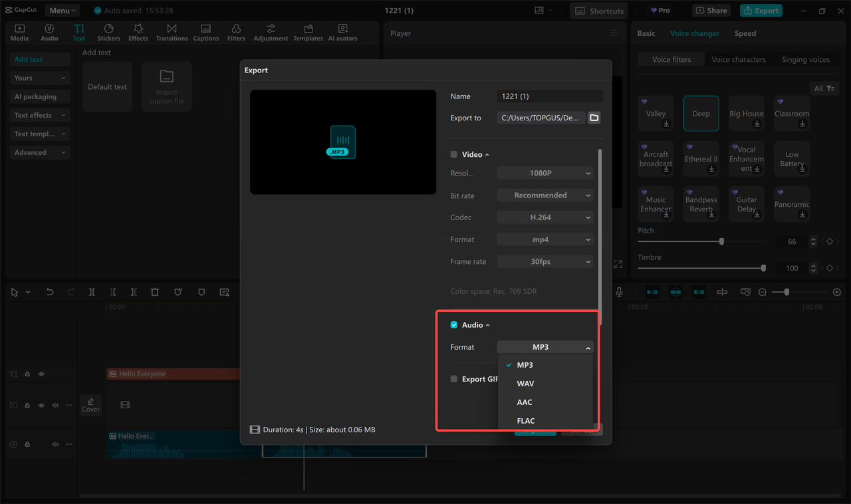Click the Record voiceover microphone icon
The height and width of the screenshot is (504, 851).
pos(619,291)
